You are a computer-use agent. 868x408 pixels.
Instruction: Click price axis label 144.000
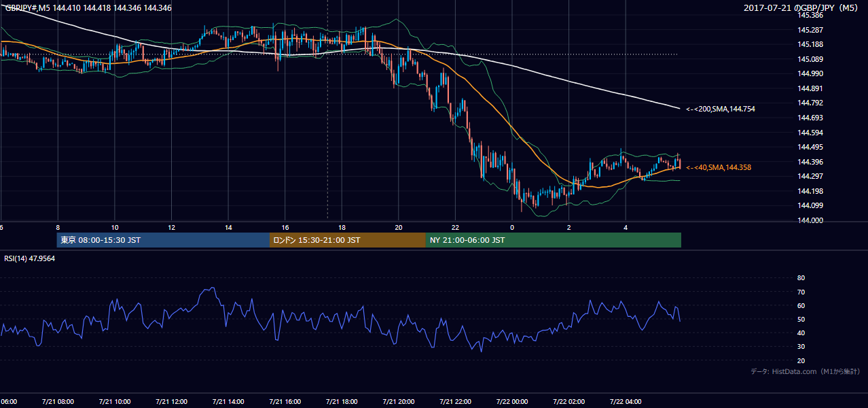[811, 220]
